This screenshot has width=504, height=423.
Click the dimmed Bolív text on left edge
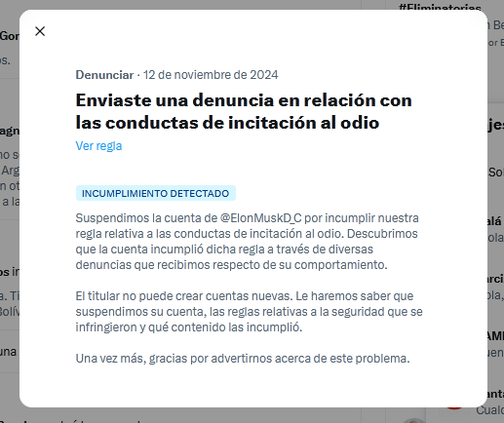pyautogui.click(x=10, y=312)
